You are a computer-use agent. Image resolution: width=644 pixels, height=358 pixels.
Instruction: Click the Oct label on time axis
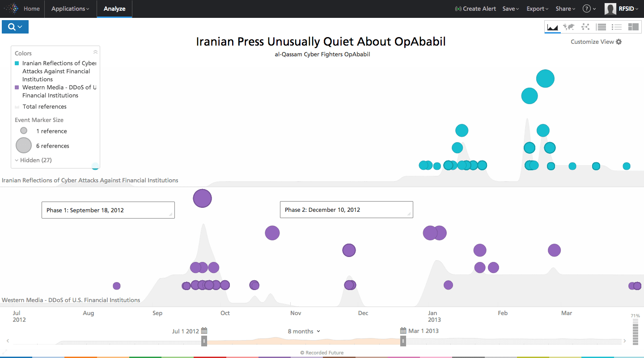click(225, 313)
